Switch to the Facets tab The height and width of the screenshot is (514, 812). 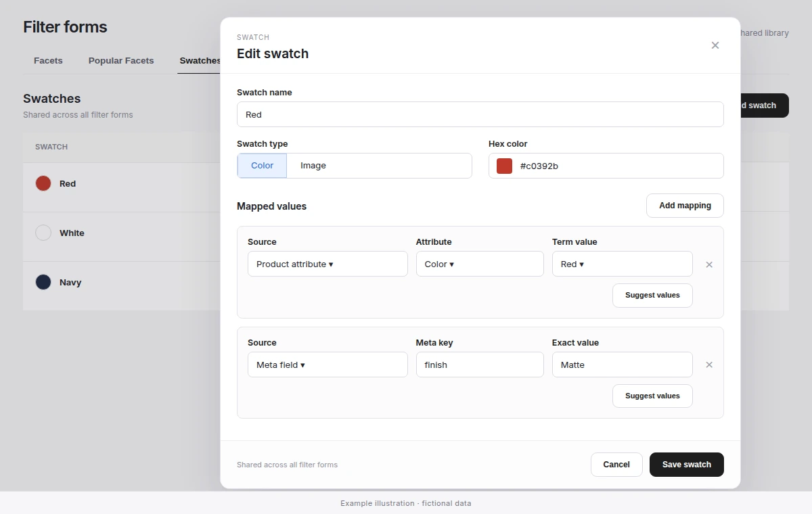pos(48,60)
